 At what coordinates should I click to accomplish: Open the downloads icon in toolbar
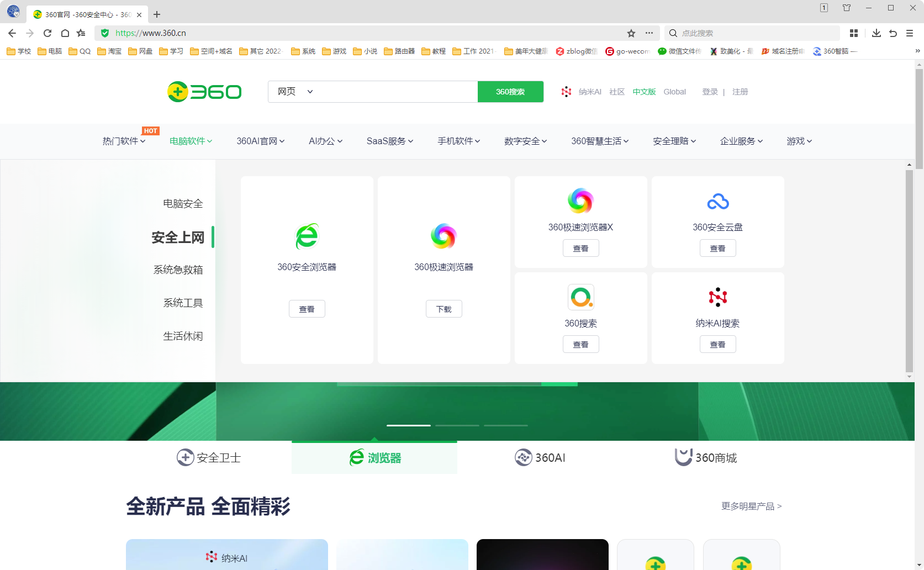click(x=877, y=33)
